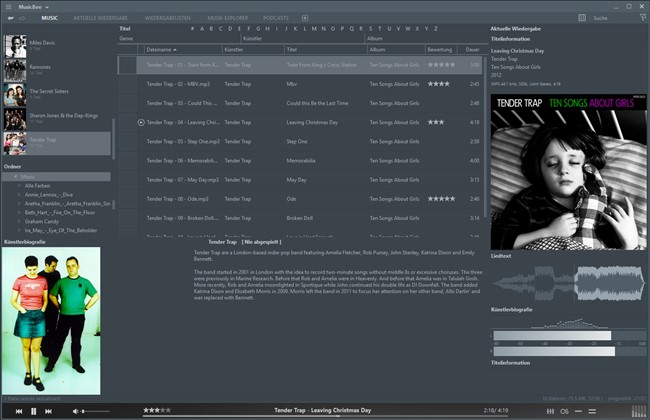The image size is (650, 420).
Task: Switch to the PODCASTS tab
Action: pos(276,18)
